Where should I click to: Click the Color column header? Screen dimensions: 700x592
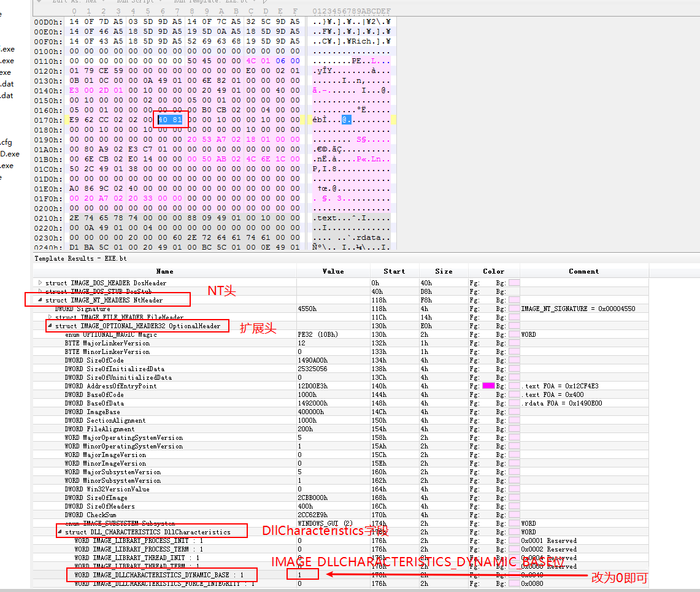tap(493, 271)
